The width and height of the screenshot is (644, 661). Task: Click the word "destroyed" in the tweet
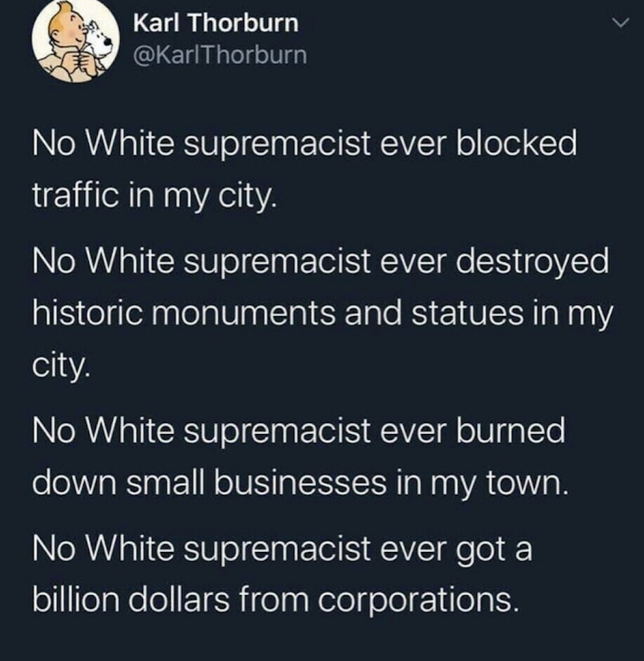coord(532,261)
